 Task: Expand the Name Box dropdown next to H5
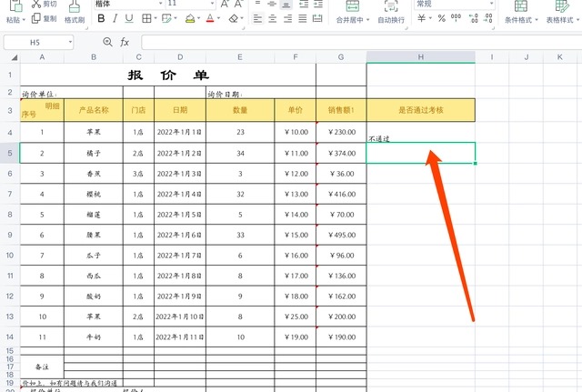tap(70, 42)
